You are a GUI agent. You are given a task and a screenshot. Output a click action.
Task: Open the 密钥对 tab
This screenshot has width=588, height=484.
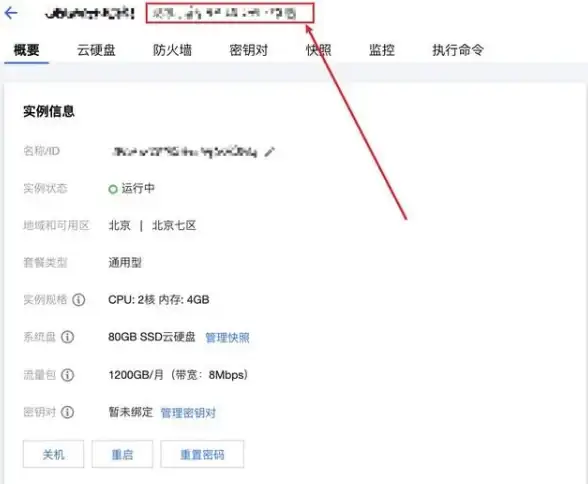(x=249, y=50)
